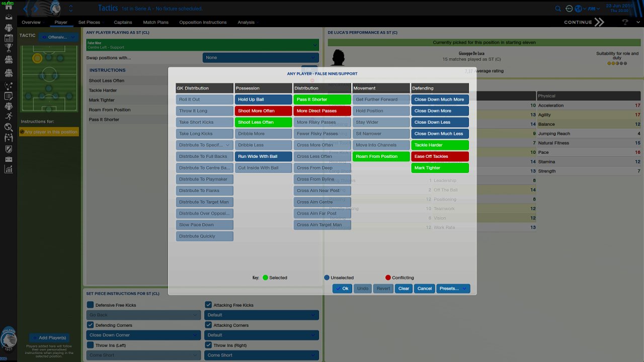Open the Schedule calendar icon

tap(9, 38)
